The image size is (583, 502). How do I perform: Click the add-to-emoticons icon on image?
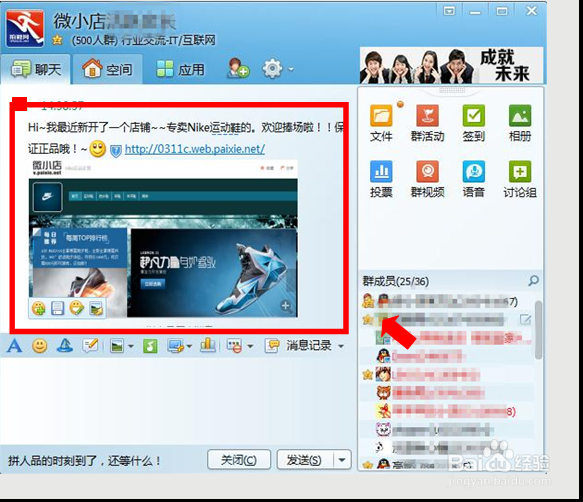(x=39, y=308)
